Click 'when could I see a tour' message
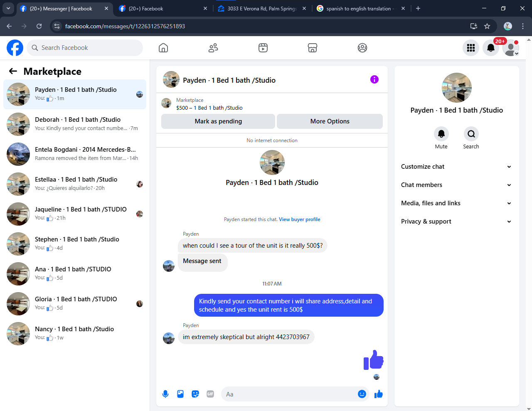 pyautogui.click(x=253, y=246)
